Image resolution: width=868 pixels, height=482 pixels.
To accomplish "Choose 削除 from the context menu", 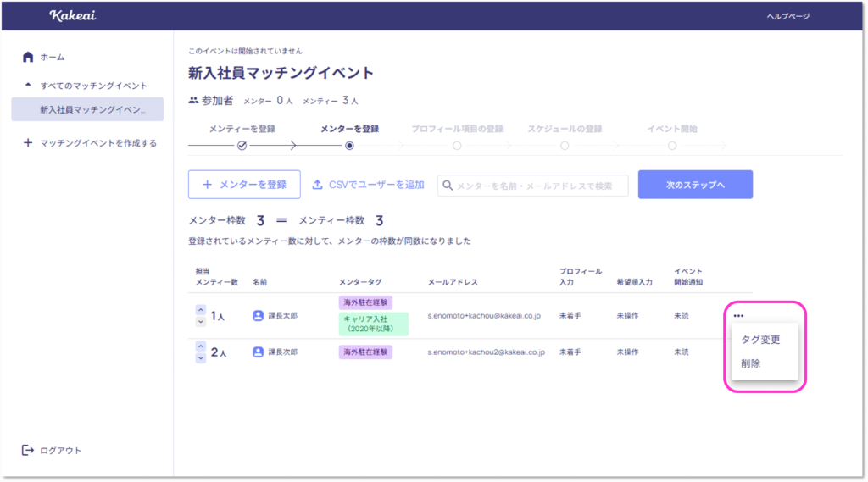I will (750, 363).
